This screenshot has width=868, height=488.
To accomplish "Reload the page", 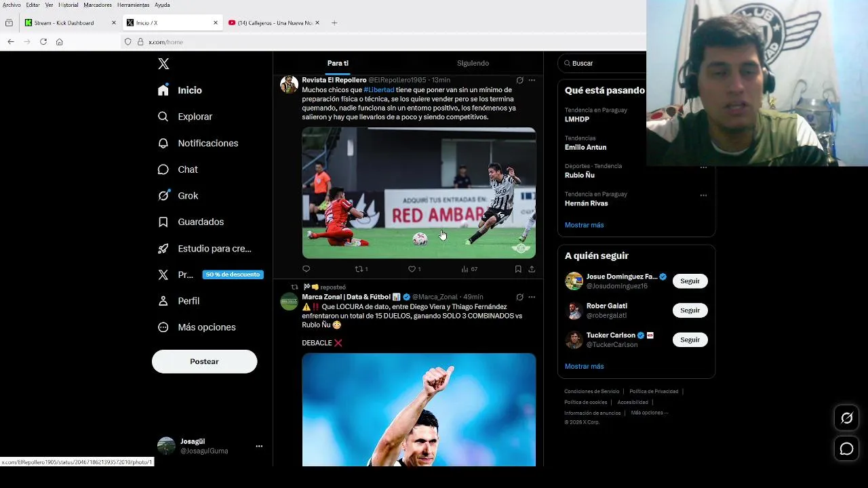I will 43,41.
